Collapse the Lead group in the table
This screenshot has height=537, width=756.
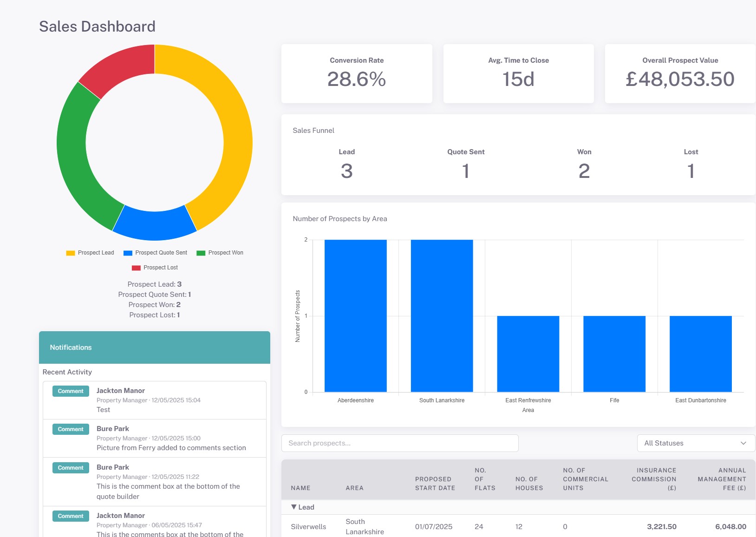[x=302, y=507]
